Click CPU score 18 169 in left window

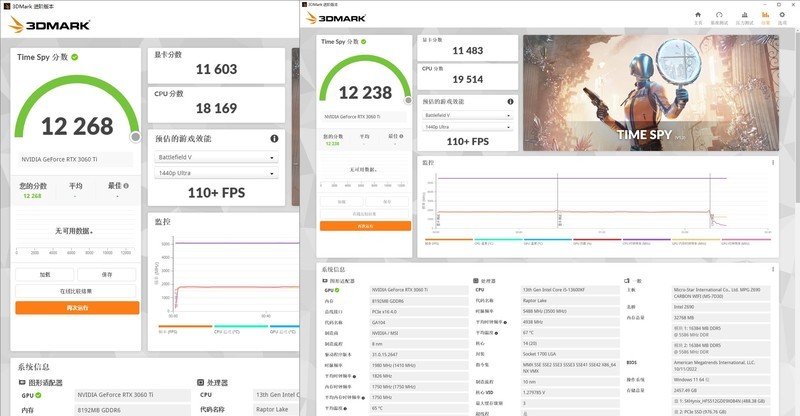click(x=216, y=108)
